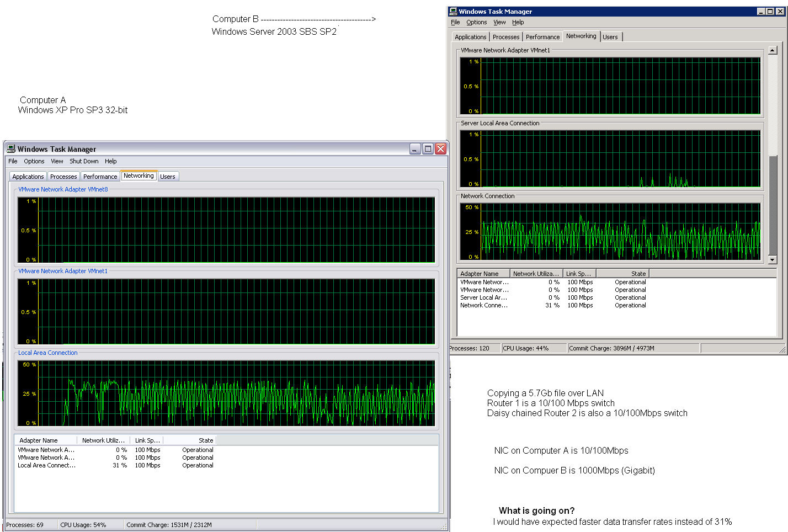Click scroll down arrow in Server 2003 graph pane
Screen dimensions: 788x532
(773, 259)
